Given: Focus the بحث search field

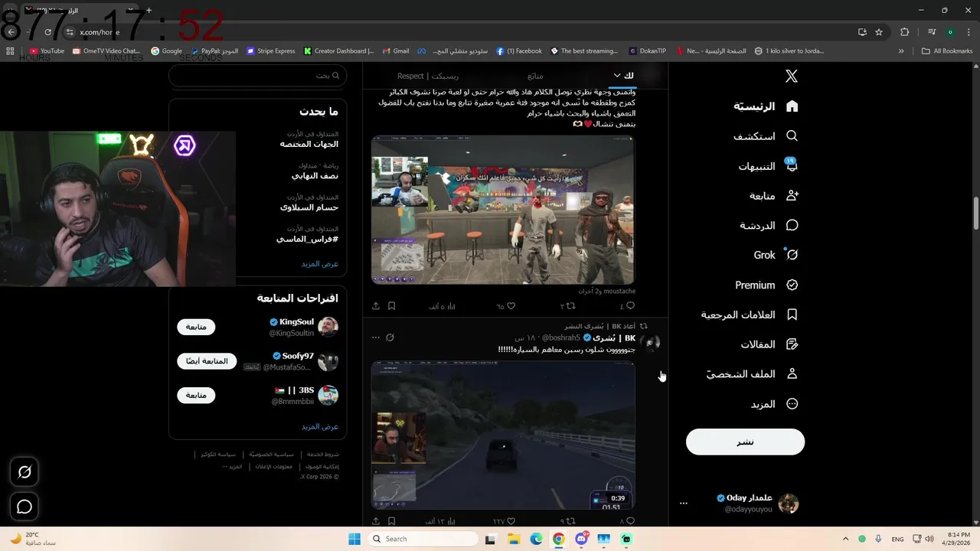Looking at the screenshot, I should 258,76.
